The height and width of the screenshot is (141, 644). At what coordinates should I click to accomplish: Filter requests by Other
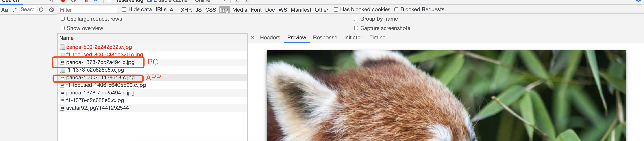point(322,10)
